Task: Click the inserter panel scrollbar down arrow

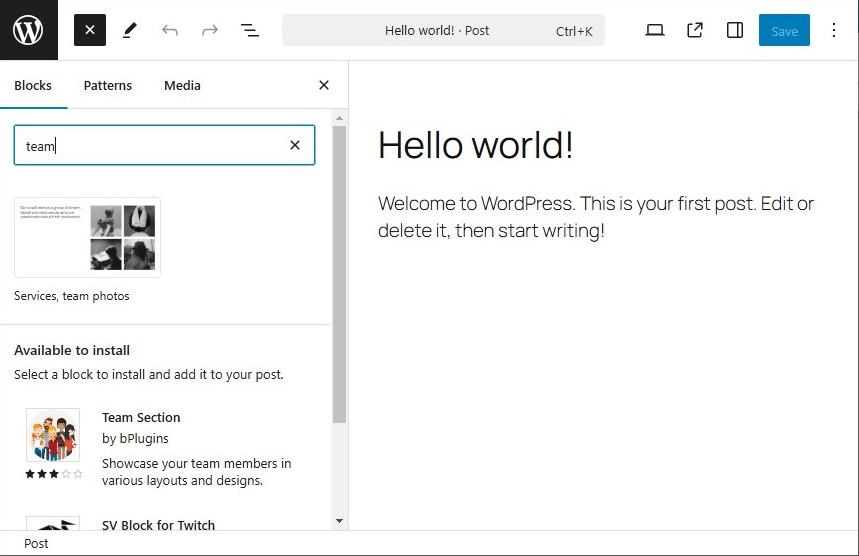Action: [339, 521]
